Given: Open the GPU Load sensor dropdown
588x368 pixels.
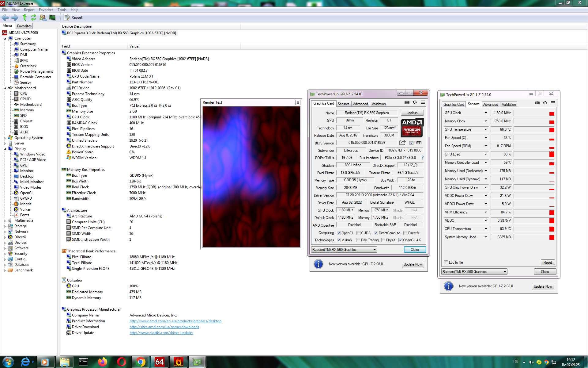Looking at the screenshot, I should (x=486, y=154).
